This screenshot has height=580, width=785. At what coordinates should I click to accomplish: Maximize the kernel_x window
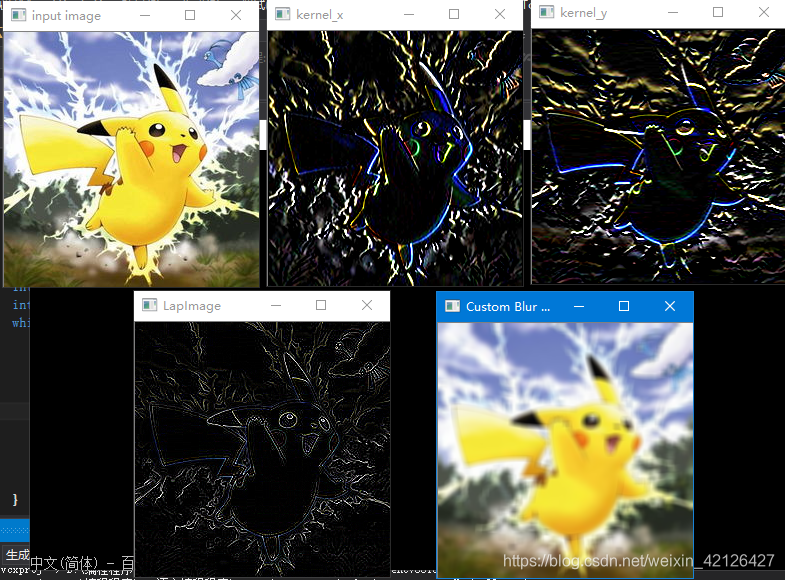454,14
